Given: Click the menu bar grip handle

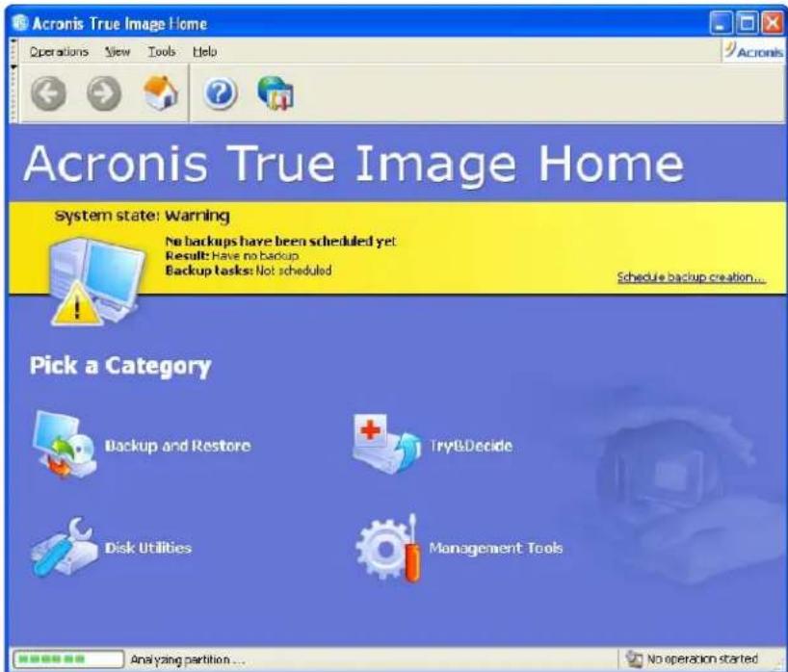Looking at the screenshot, I should point(13,51).
